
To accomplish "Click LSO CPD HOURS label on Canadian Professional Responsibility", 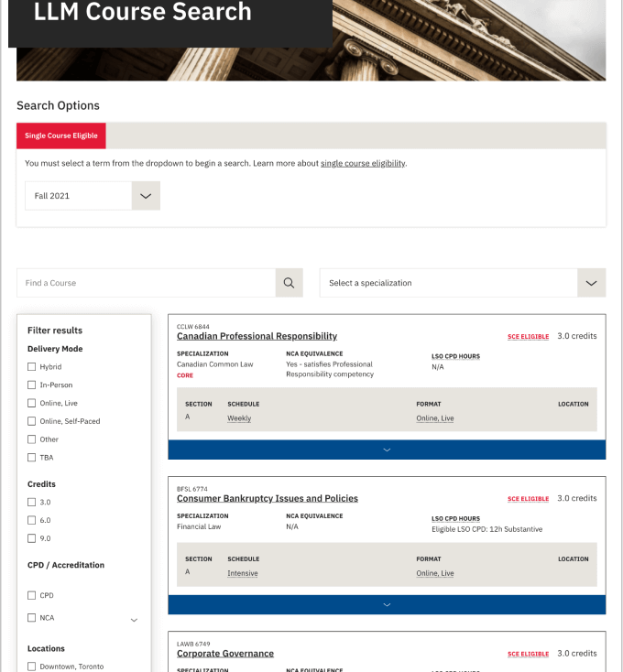I will coord(455,356).
